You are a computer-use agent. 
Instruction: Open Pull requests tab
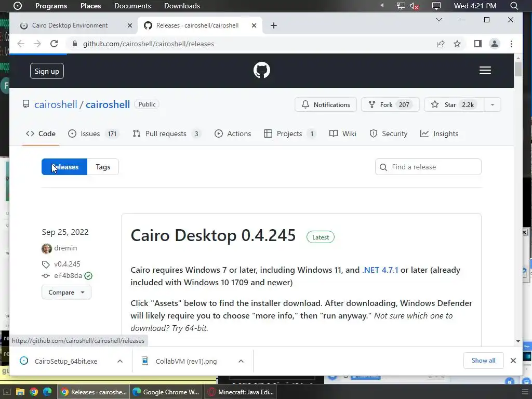(x=167, y=134)
